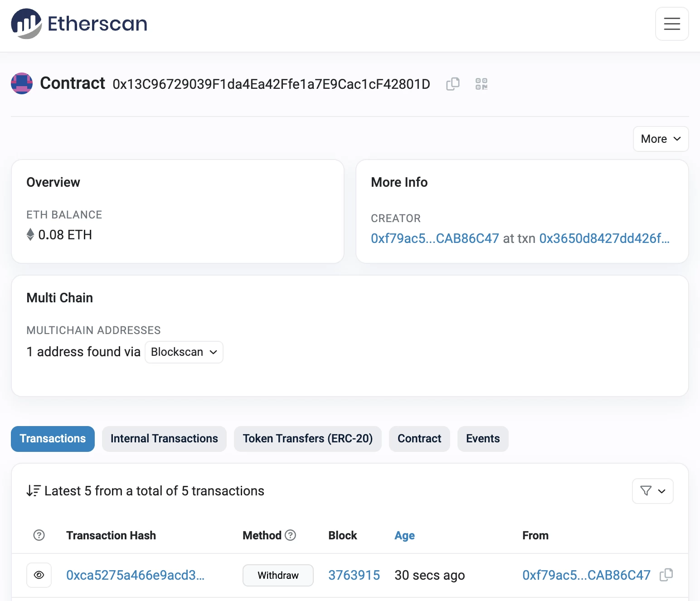The image size is (700, 601).
Task: Click the Transaction Hash column header
Action: 111,535
